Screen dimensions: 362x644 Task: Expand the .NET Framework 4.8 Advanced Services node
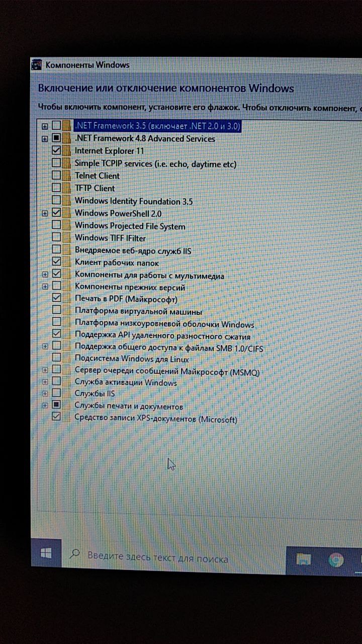pos(45,138)
